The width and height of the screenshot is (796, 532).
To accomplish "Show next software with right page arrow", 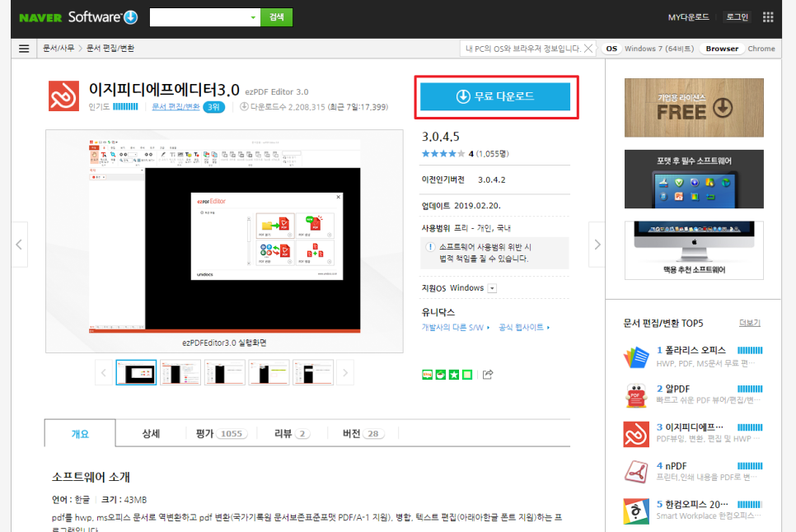I will (597, 245).
